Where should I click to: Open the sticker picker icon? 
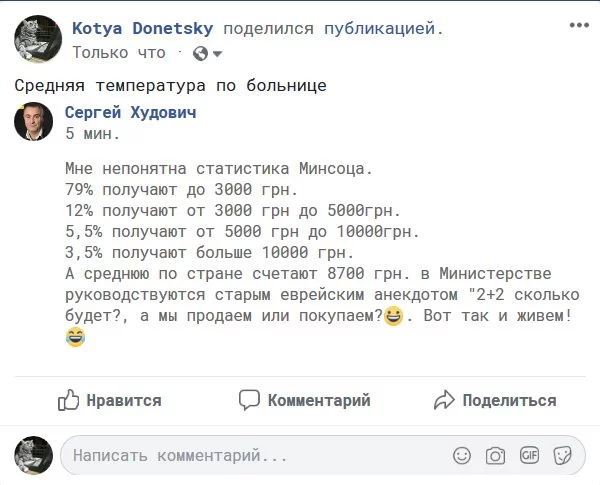[x=562, y=456]
